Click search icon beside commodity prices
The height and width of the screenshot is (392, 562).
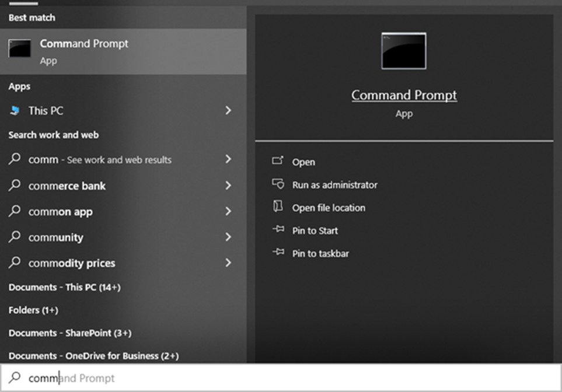(x=15, y=262)
